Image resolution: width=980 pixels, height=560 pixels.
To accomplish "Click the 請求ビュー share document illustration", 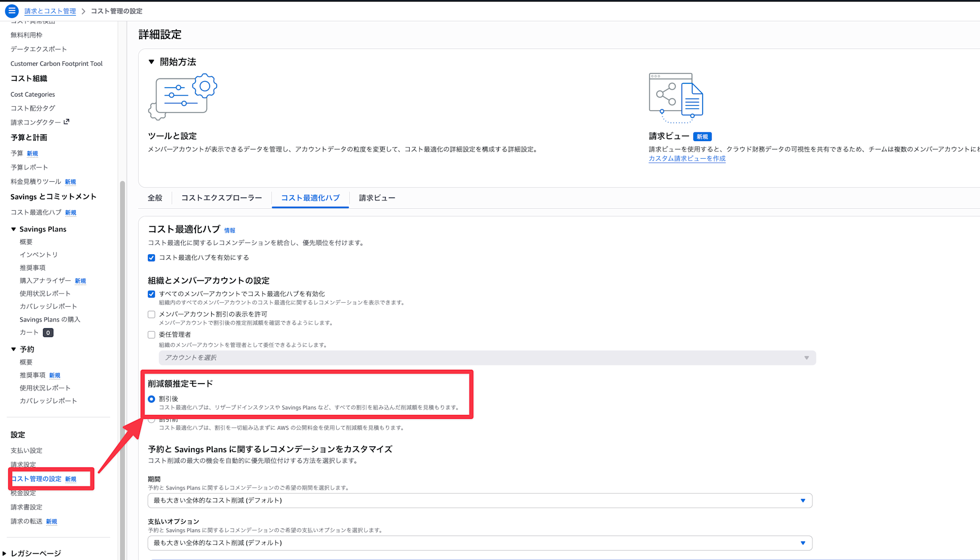I will coord(676,98).
